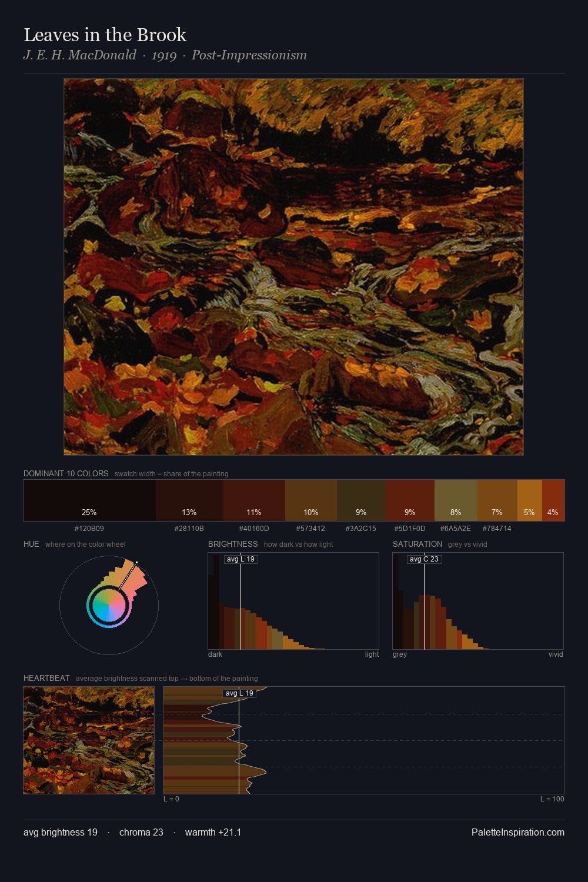Viewport: 588px width, 882px height.
Task: Click the hex code #784714 label
Action: [497, 529]
